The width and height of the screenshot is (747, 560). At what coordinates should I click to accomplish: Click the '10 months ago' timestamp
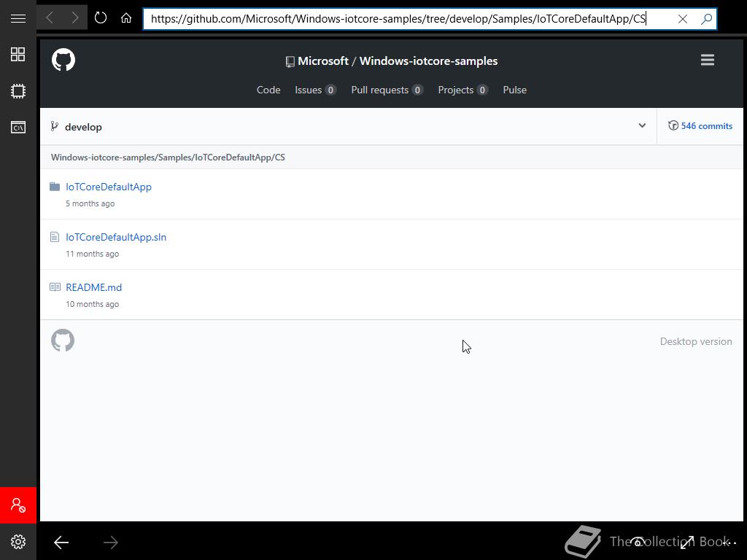[x=93, y=304]
